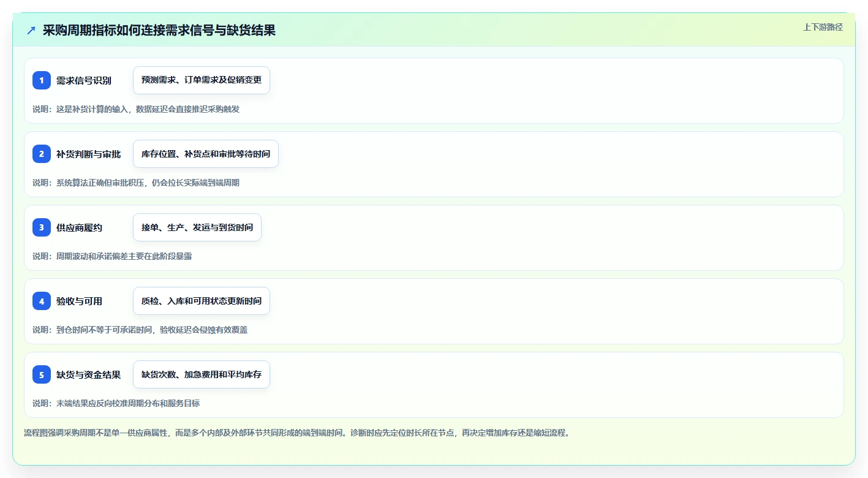The image size is (868, 478).
Task: Click the arrow icon beside the title
Action: tap(31, 30)
